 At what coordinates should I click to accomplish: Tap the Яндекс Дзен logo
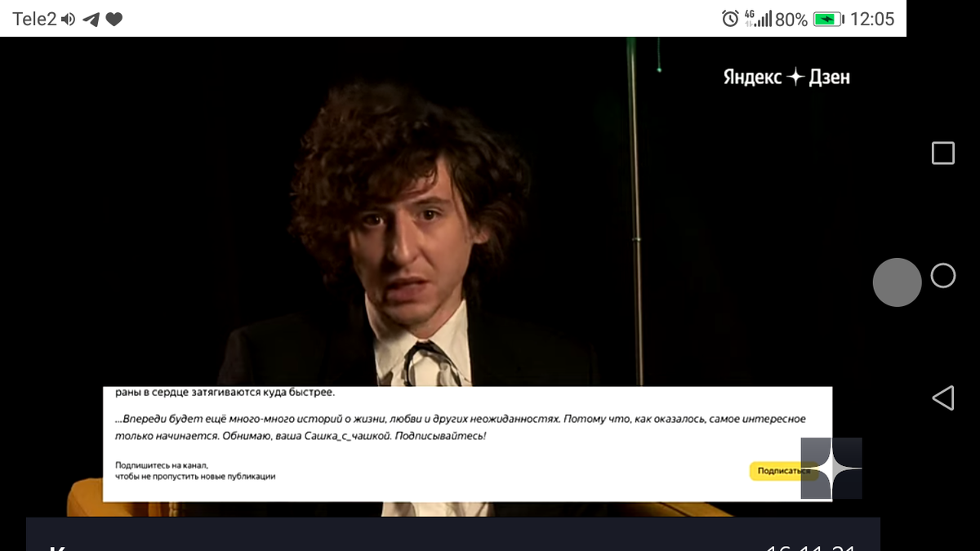coord(786,77)
